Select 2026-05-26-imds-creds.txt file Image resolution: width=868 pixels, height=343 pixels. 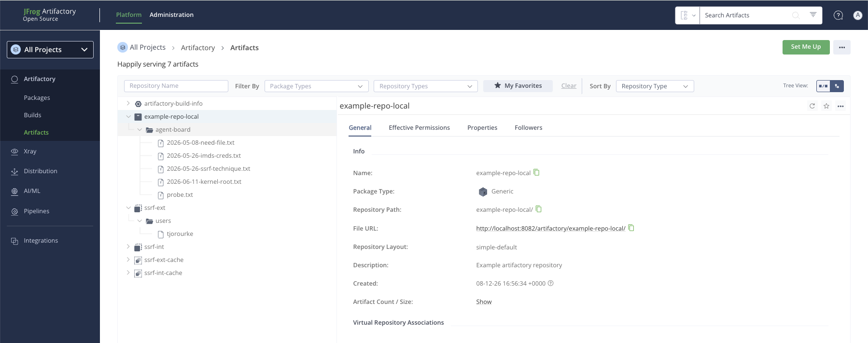tap(204, 156)
